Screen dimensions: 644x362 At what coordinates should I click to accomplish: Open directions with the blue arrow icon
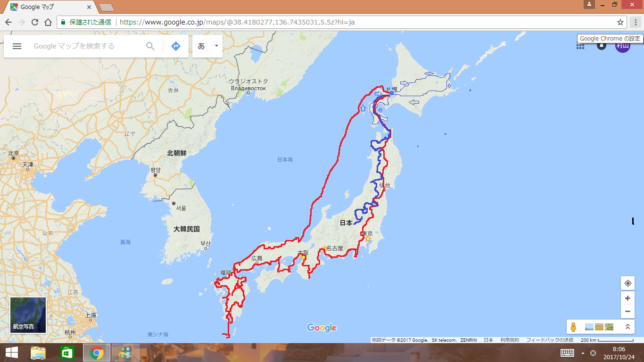[x=175, y=46]
